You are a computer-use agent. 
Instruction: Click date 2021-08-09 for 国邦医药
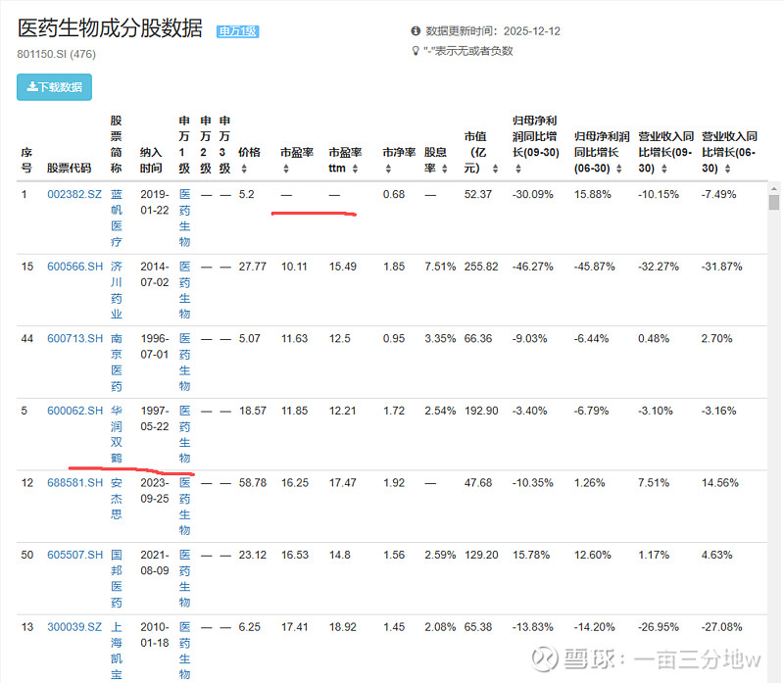(x=155, y=562)
